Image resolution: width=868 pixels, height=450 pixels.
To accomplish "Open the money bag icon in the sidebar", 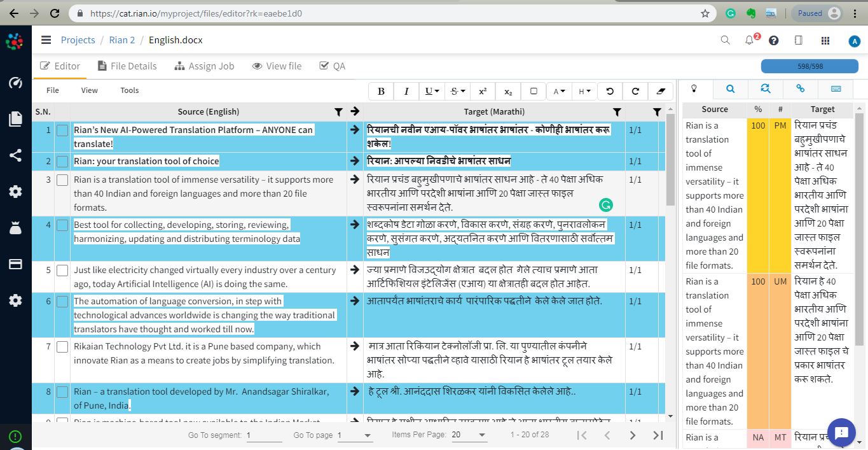I will point(15,228).
